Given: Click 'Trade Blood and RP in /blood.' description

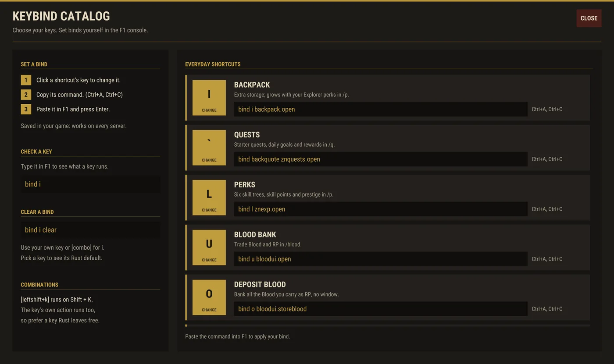Looking at the screenshot, I should (x=268, y=244).
